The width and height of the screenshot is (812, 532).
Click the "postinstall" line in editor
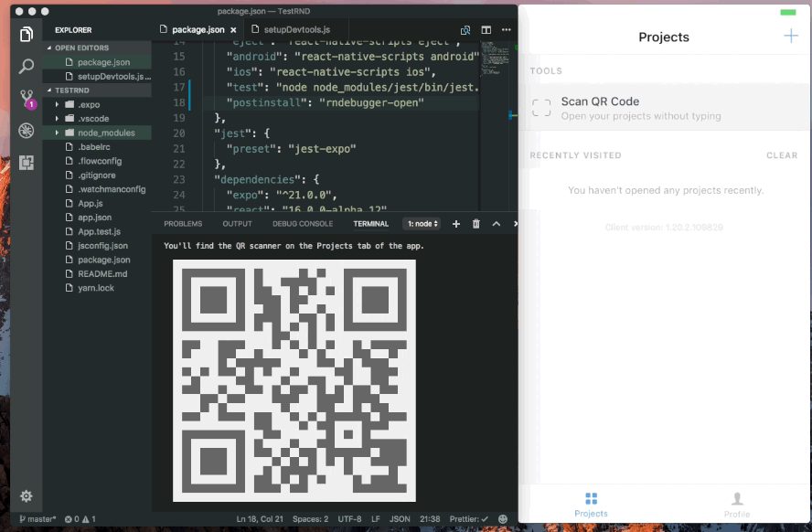click(x=326, y=102)
